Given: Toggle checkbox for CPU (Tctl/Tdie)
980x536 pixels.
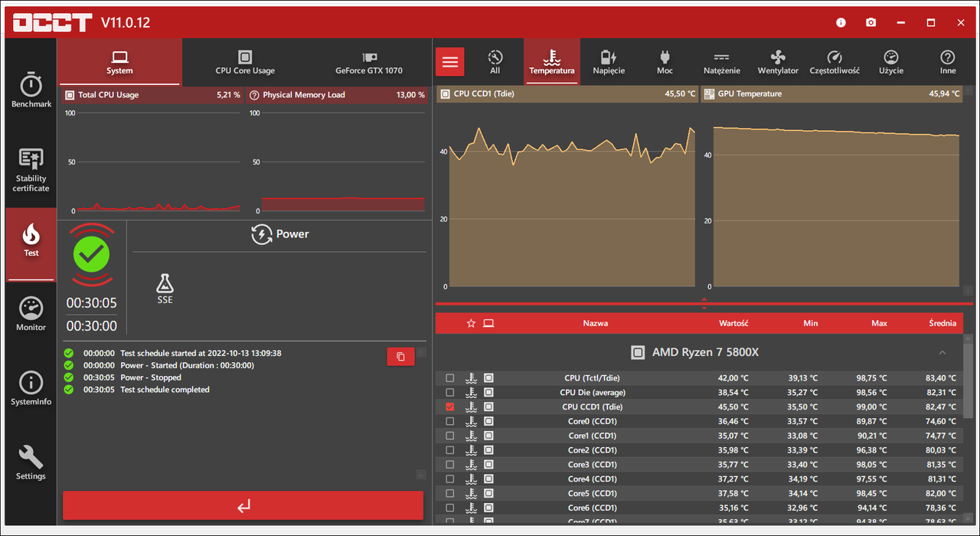Looking at the screenshot, I should click(x=450, y=378).
